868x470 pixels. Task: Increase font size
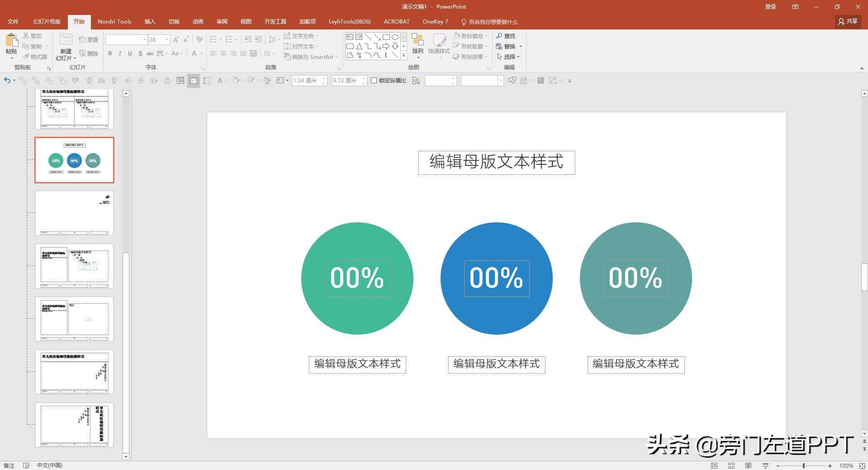pos(176,40)
